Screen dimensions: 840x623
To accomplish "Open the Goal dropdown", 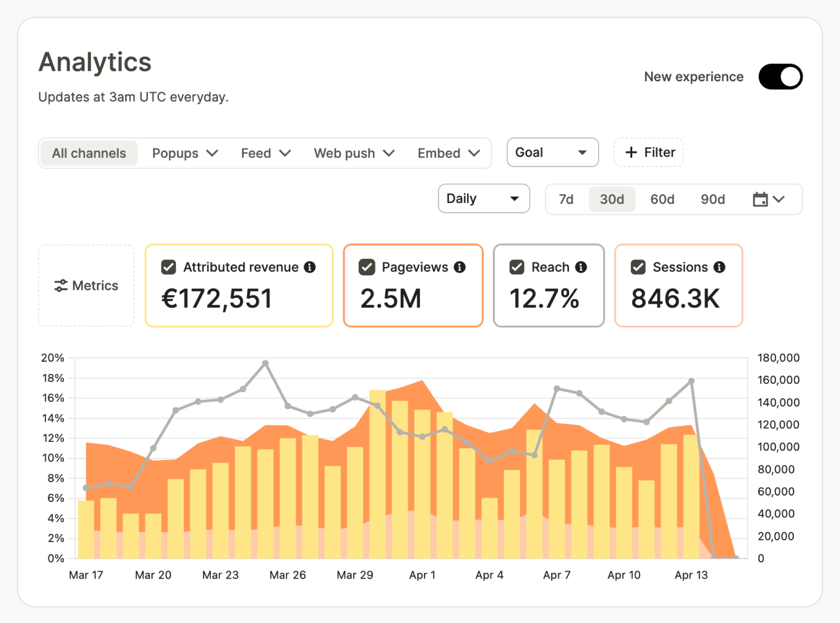I will coord(552,153).
